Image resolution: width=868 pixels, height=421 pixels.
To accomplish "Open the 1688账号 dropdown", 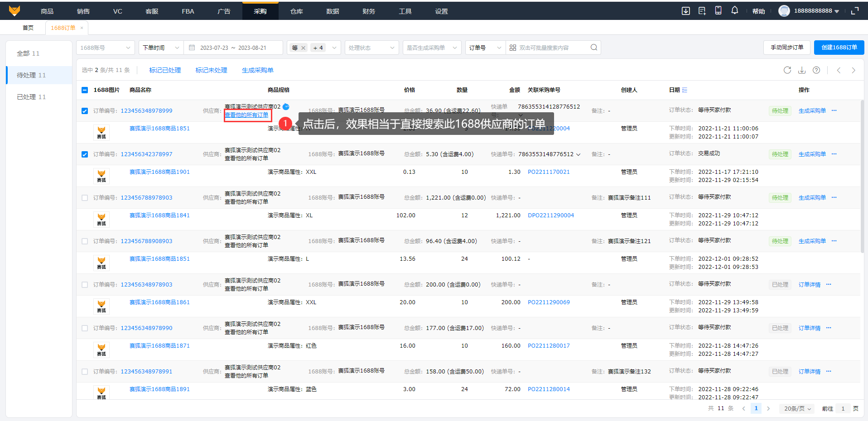I will (x=105, y=48).
